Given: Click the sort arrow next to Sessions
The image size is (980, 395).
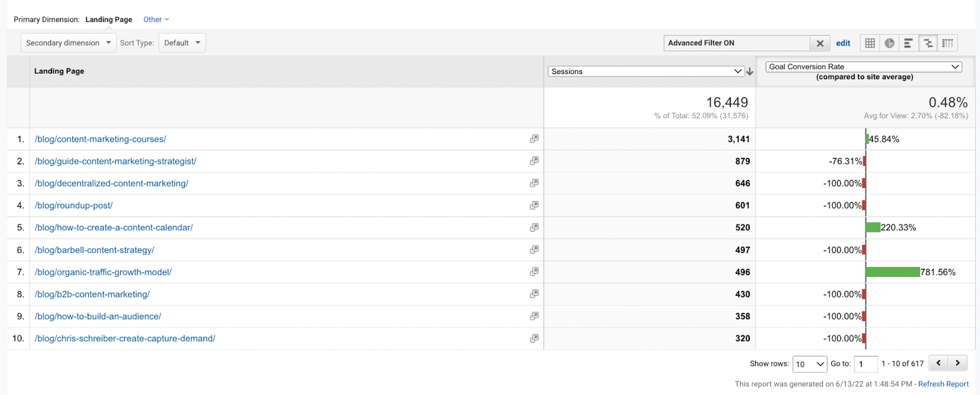Looking at the screenshot, I should [x=750, y=72].
